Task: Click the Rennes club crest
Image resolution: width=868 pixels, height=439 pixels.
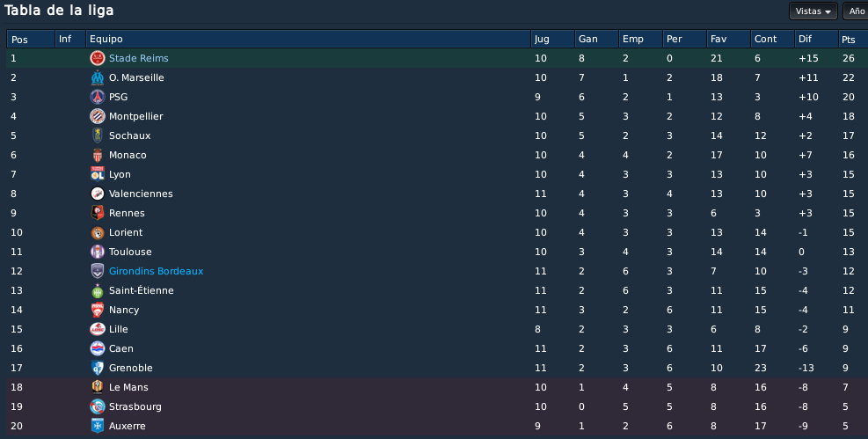Action: [98, 213]
